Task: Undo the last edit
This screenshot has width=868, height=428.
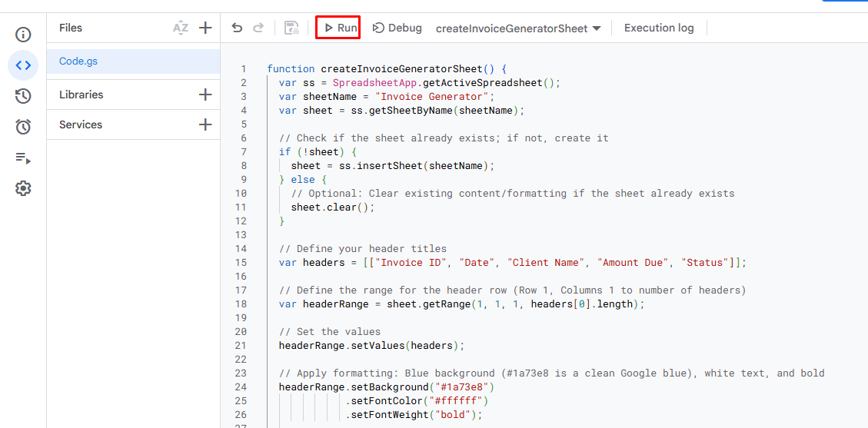Action: 237,28
